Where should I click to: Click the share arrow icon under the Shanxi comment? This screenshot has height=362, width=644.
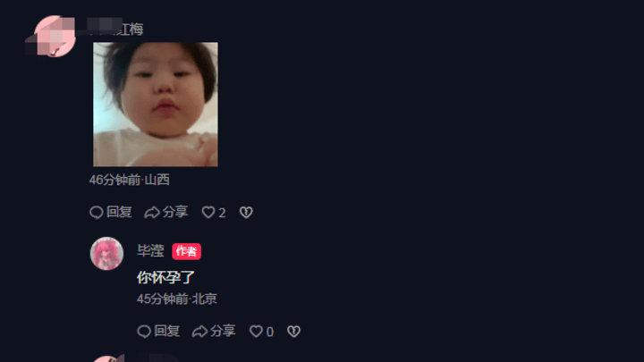point(151,212)
